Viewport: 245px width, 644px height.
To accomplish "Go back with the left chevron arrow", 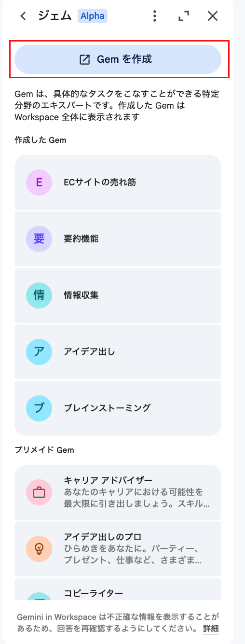I will [23, 16].
